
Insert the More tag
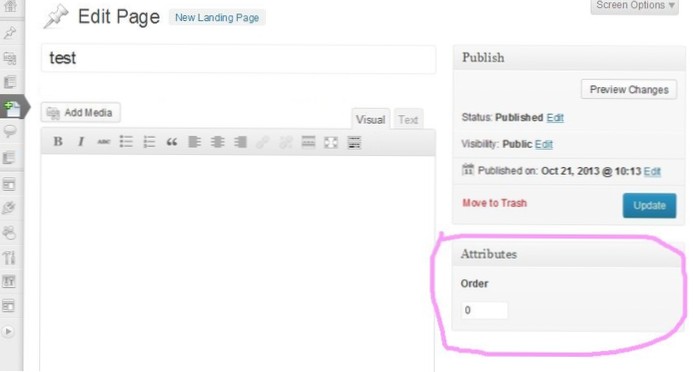tap(308, 142)
